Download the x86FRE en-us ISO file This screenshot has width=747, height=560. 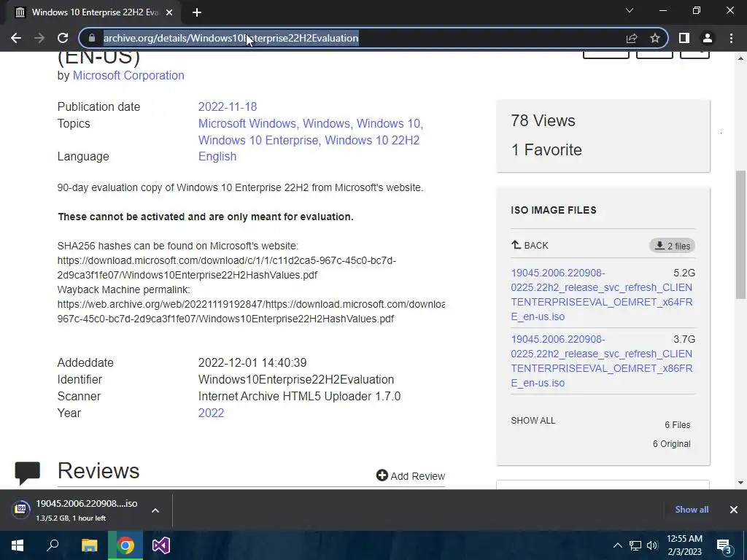(601, 361)
